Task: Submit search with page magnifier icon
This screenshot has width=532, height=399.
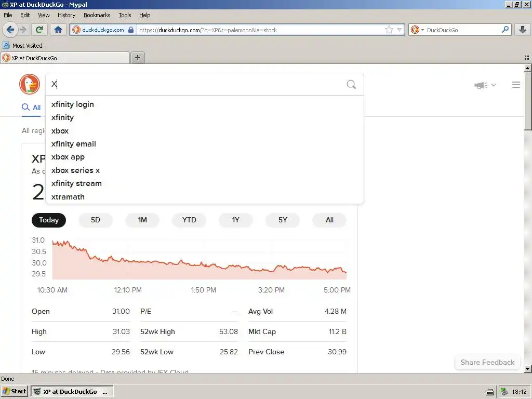Action: tap(351, 84)
